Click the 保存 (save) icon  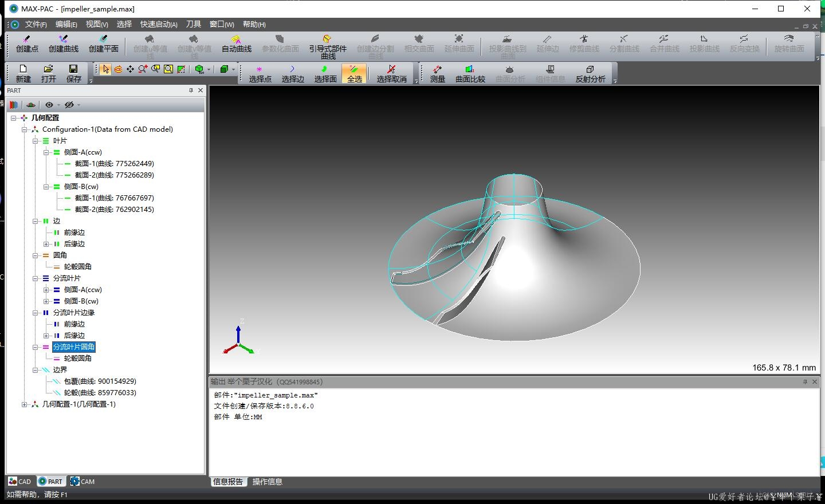click(74, 73)
